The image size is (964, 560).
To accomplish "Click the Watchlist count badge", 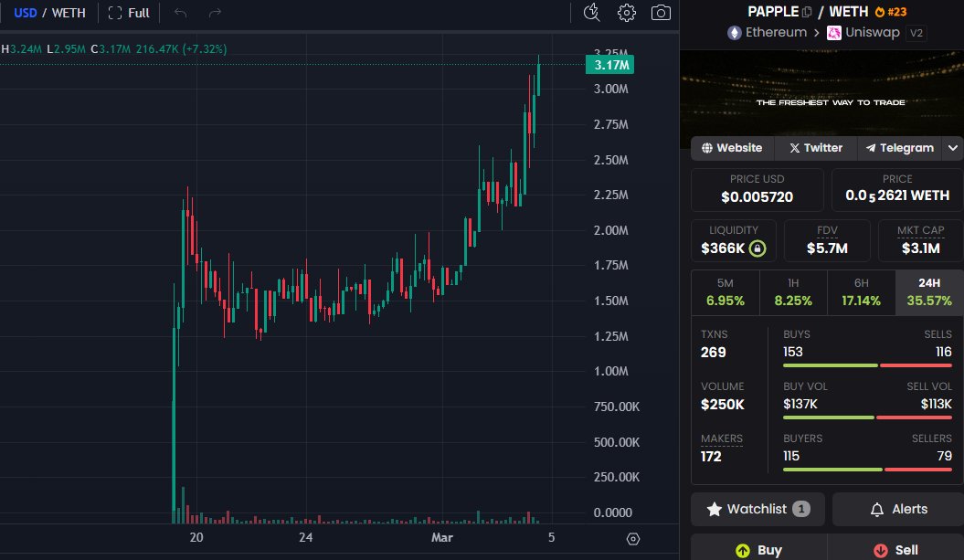I will tap(801, 509).
